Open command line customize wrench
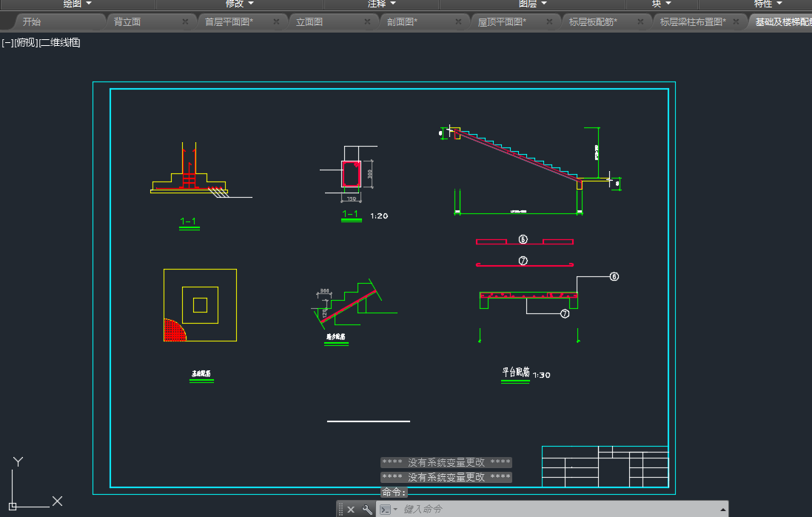This screenshot has height=517, width=812. 367,510
